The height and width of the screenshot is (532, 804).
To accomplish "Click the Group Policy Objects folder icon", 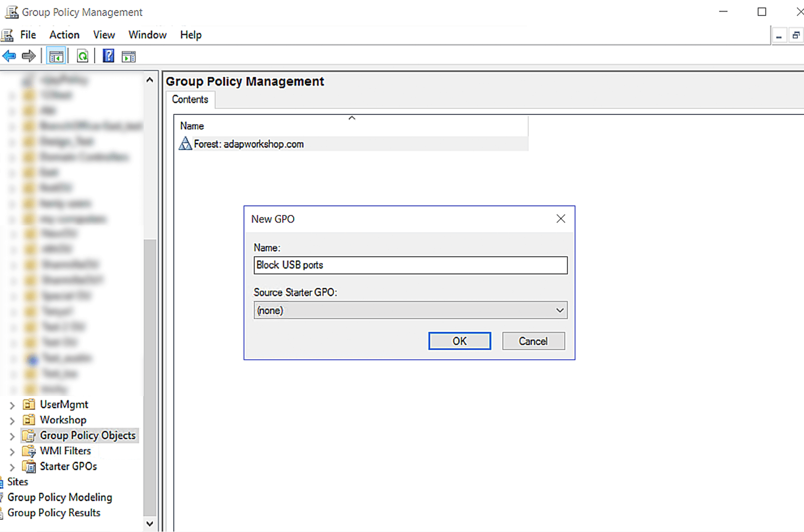I will 29,435.
